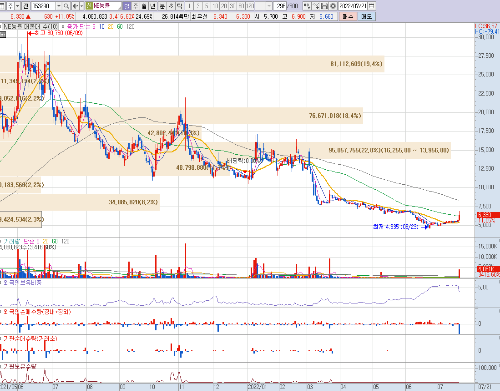
Task: Click the stock name field
Action: tap(107, 6)
